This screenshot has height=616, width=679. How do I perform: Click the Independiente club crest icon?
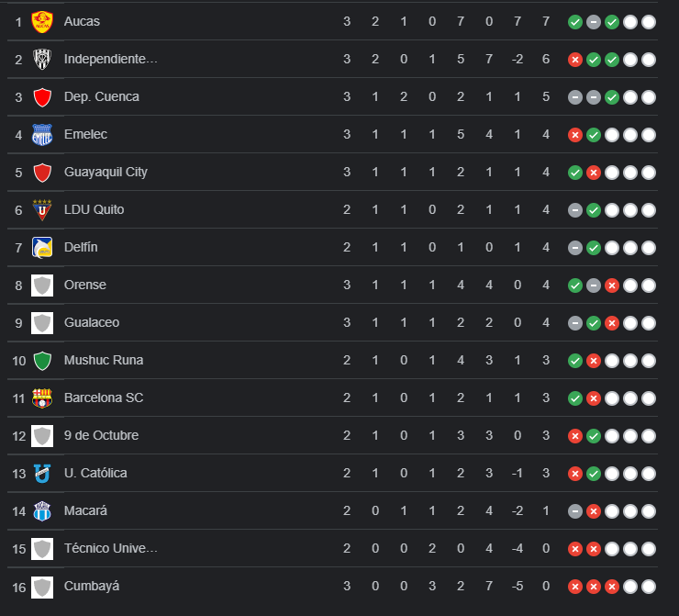coord(41,59)
